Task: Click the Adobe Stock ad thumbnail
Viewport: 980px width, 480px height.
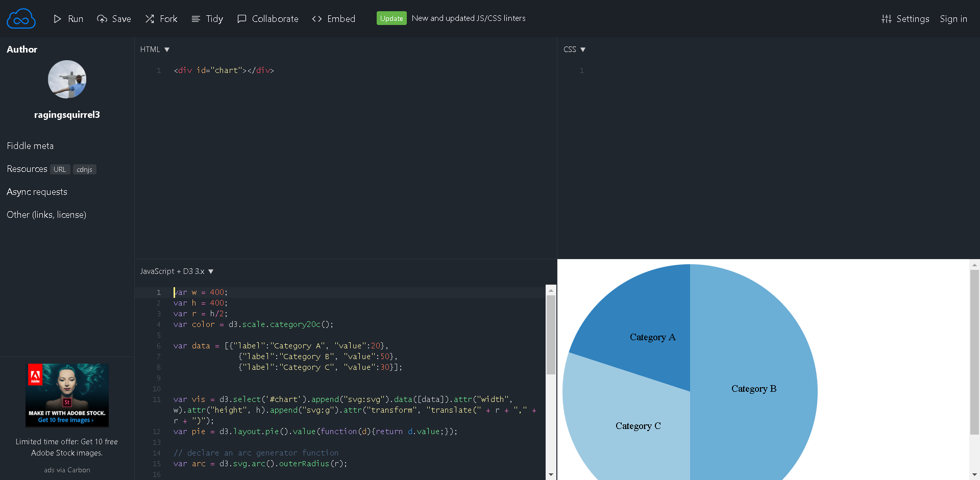Action: (x=67, y=395)
